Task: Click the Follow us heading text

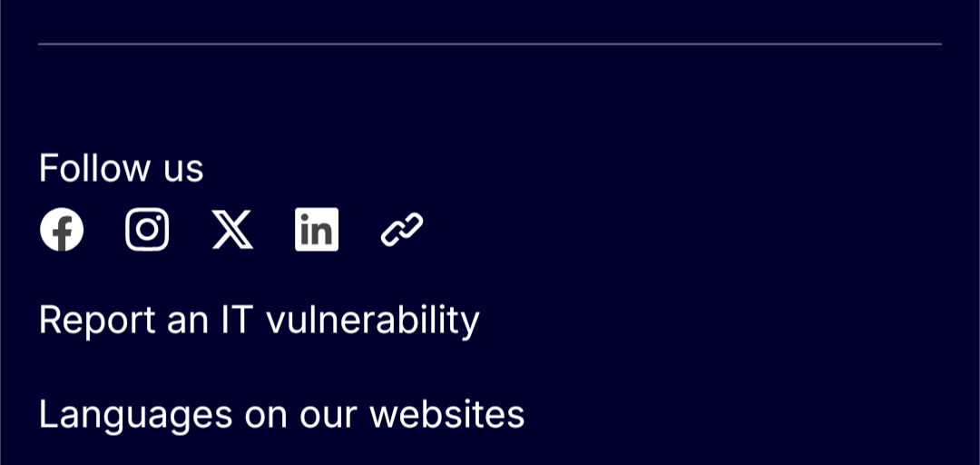Action: [121, 168]
